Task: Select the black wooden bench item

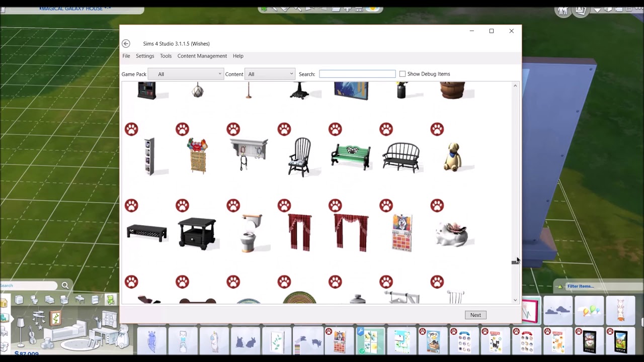Action: (401, 157)
